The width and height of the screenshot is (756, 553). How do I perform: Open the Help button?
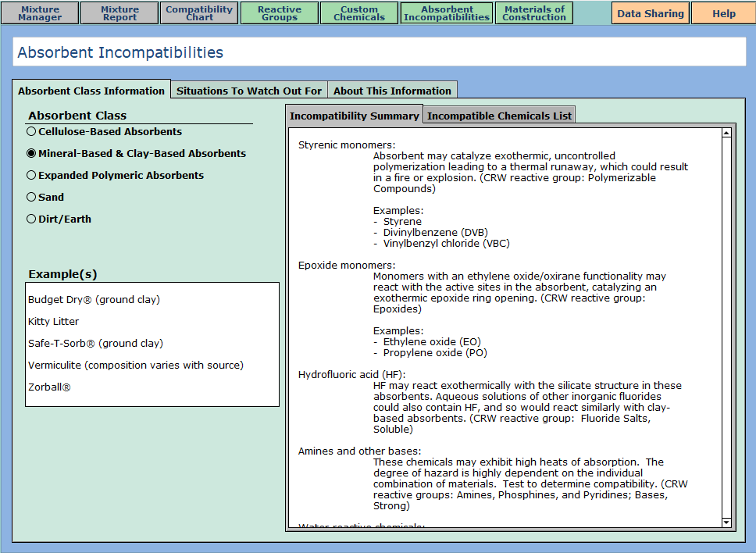point(724,13)
